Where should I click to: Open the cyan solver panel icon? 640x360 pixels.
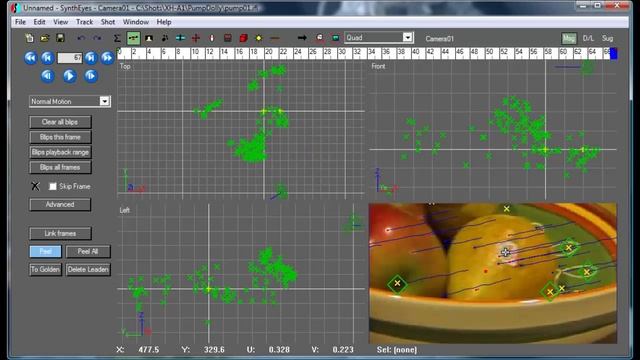180,38
